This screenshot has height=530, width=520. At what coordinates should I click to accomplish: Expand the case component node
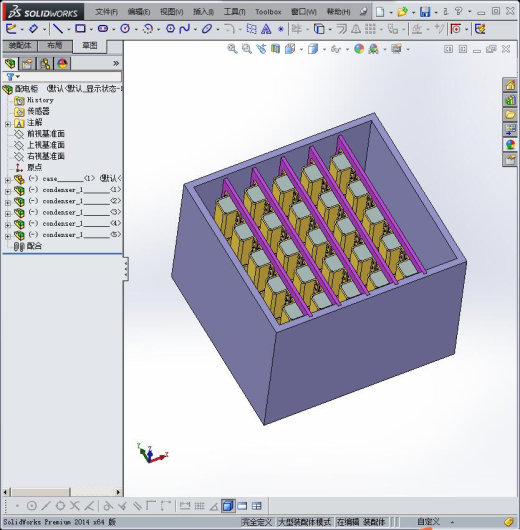8,180
